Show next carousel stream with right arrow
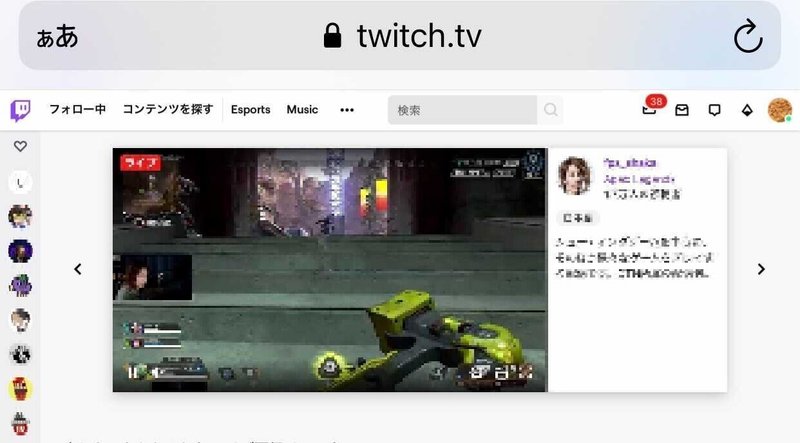The width and height of the screenshot is (800, 443). pos(761,269)
